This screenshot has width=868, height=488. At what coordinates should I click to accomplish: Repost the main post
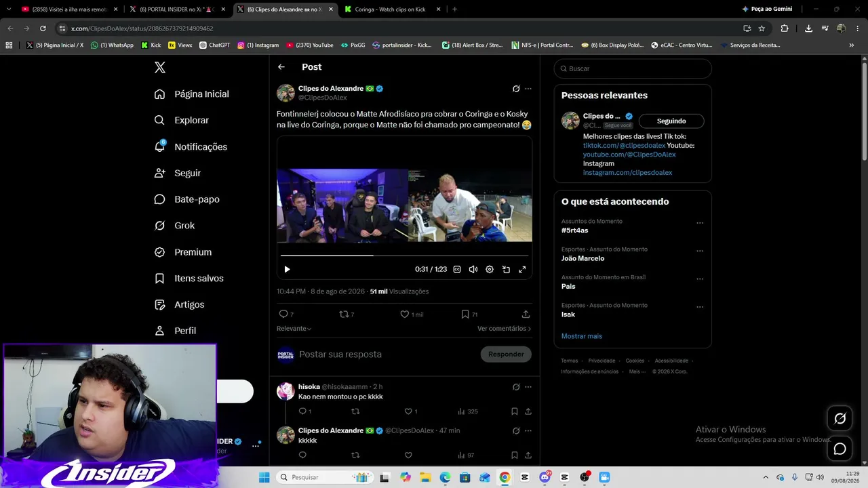click(347, 314)
